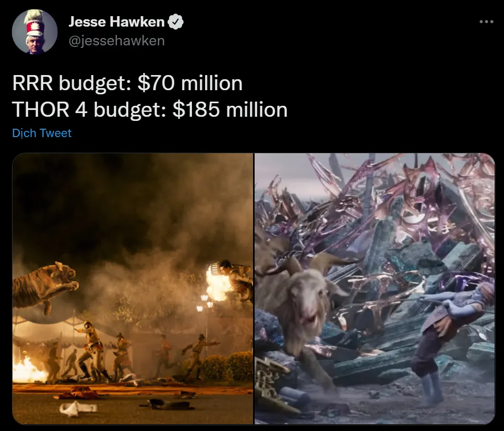The image size is (504, 431).
Task: Open Jesse Hawken's profile avatar
Action: (x=35, y=31)
